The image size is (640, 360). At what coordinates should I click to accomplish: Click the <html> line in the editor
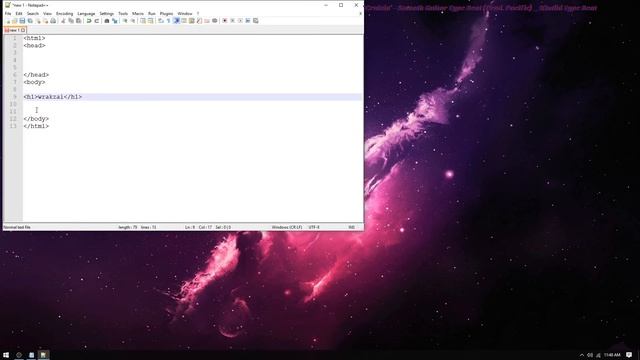tap(34, 38)
